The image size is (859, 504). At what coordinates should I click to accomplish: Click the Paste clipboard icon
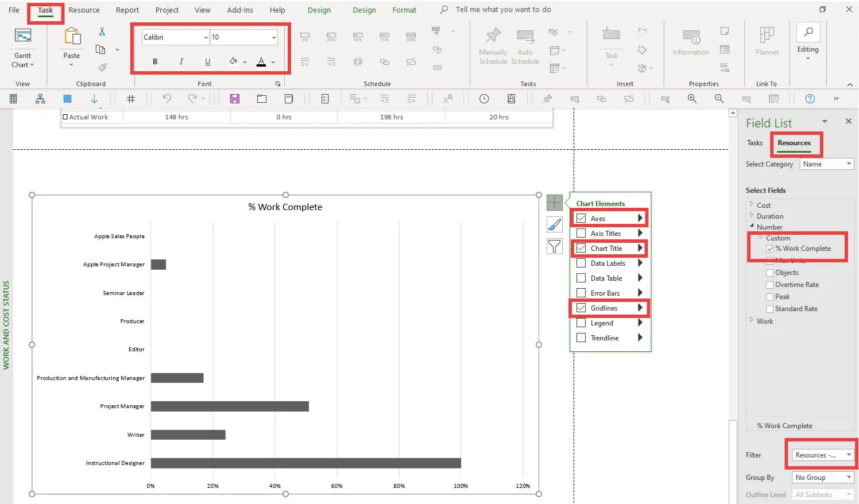coord(72,37)
